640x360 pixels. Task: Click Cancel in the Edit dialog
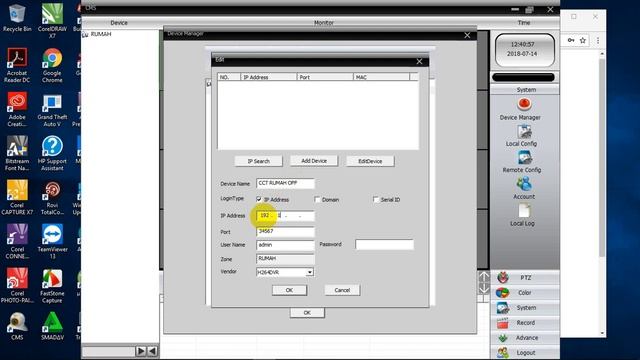(342, 290)
